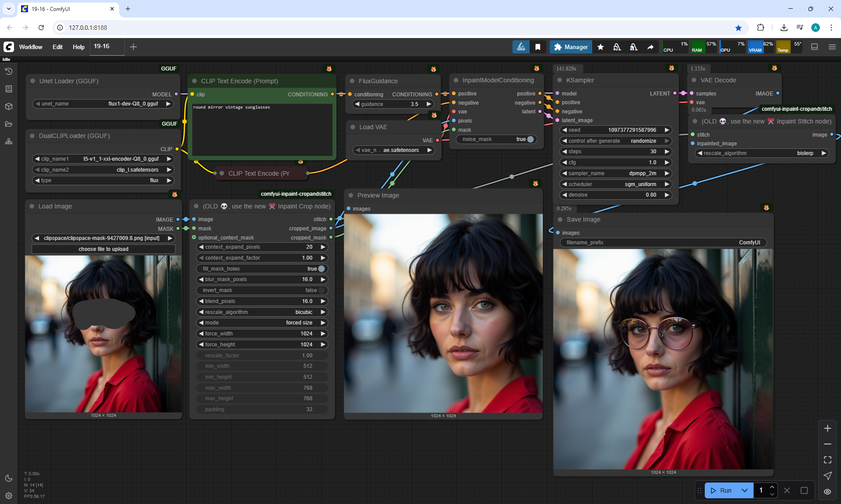The image size is (841, 504).
Task: Open the workflows folder sidebar icon
Action: point(9,124)
